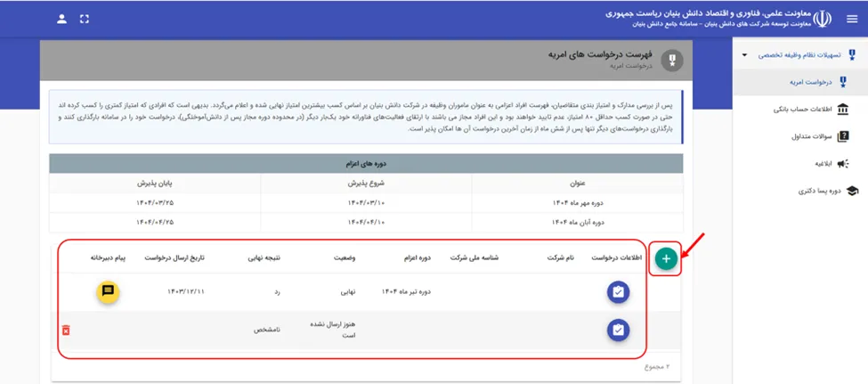Delete the unsent request with red trash icon
The image size is (868, 384).
(66, 331)
